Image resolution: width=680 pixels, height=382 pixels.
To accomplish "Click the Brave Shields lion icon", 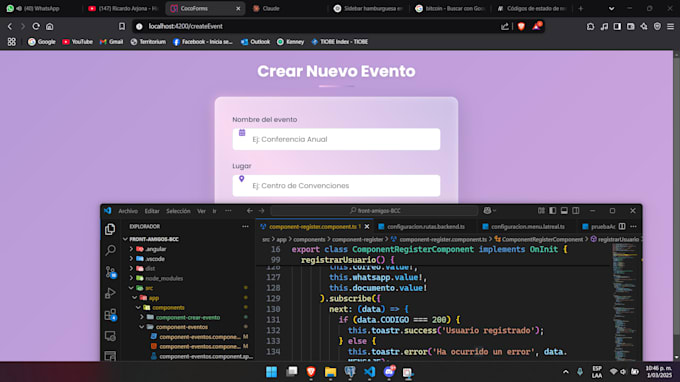I will click(x=521, y=26).
